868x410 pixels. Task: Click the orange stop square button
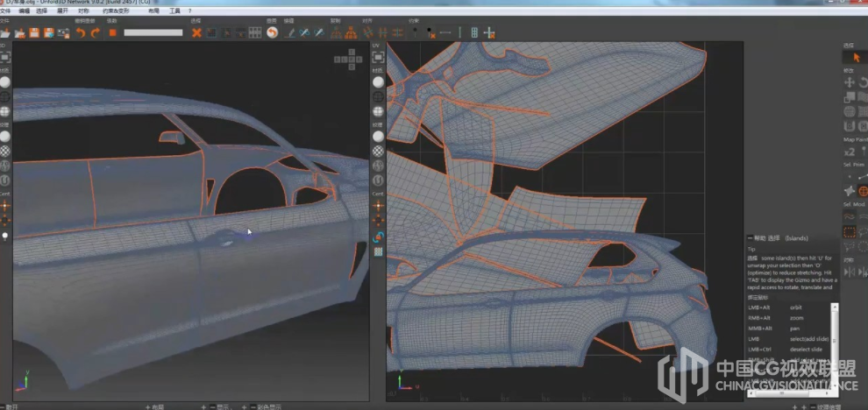coord(112,33)
